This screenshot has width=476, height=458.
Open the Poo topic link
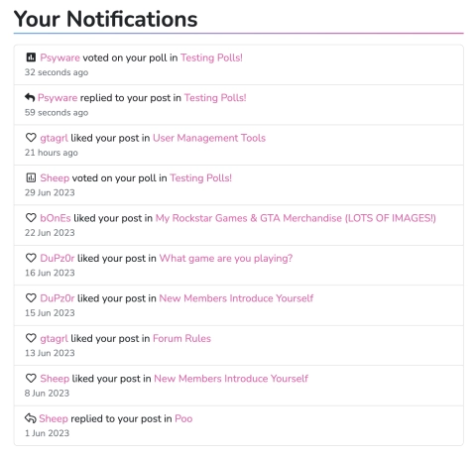click(183, 418)
